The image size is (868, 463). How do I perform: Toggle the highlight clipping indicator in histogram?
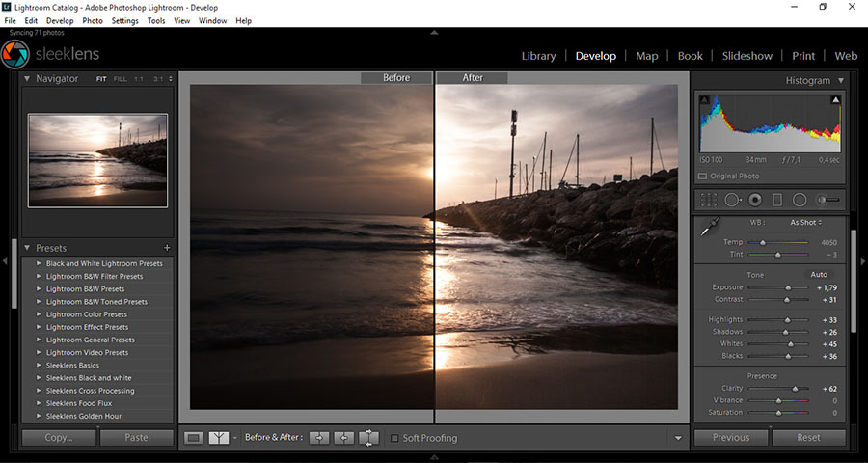coord(835,99)
